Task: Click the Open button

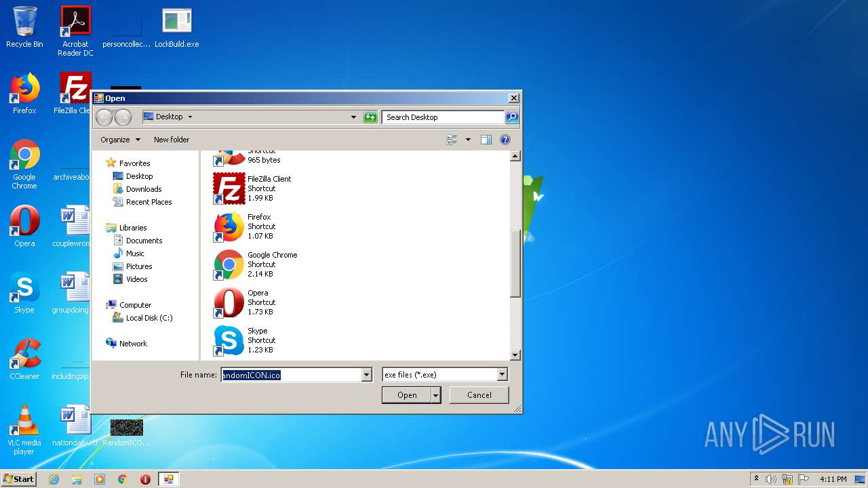Action: 407,395
